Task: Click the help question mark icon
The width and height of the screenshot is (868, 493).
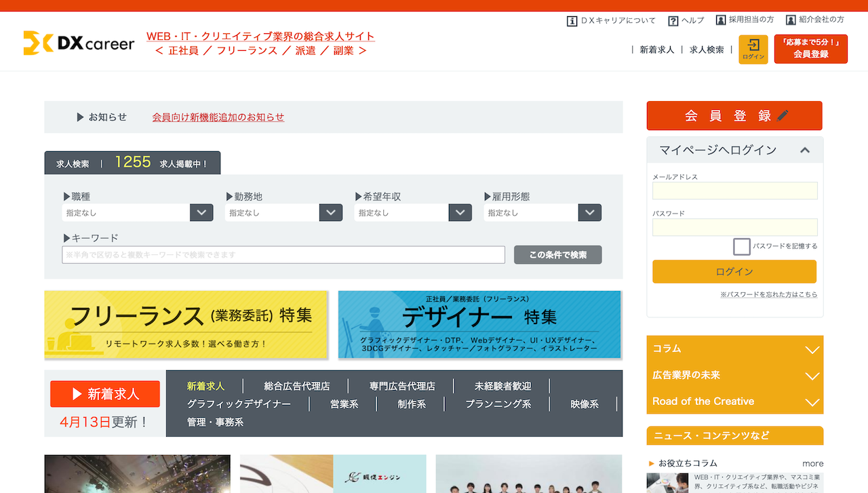Action: [x=673, y=20]
